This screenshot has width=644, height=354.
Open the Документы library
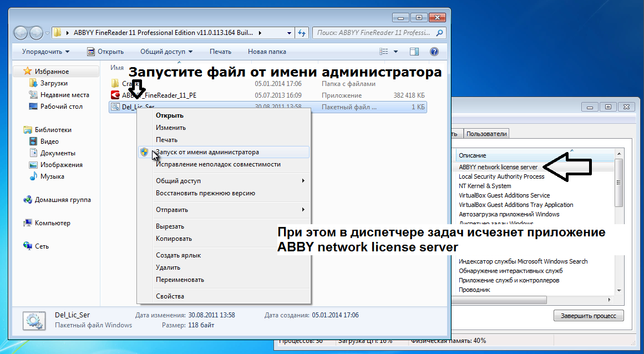pos(58,153)
